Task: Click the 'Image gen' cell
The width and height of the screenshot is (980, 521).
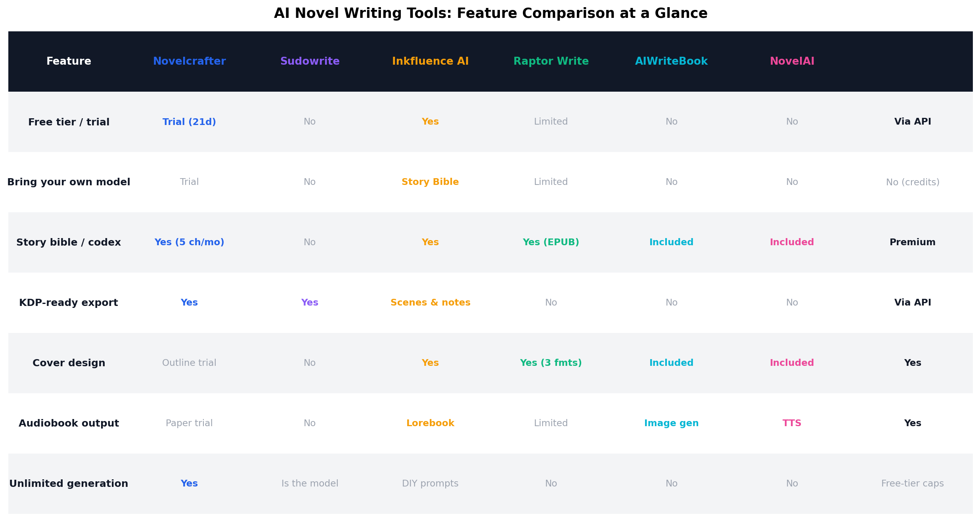Action: [672, 423]
